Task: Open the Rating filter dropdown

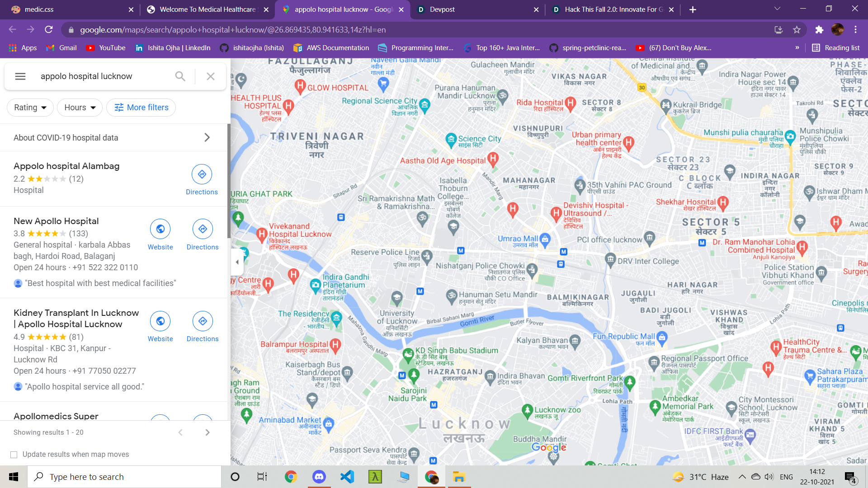Action: pyautogui.click(x=30, y=108)
